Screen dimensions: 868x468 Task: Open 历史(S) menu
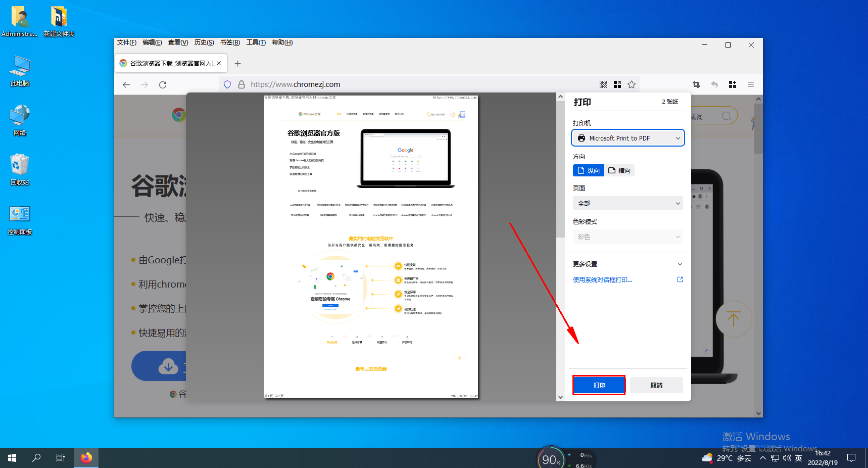[x=204, y=42]
